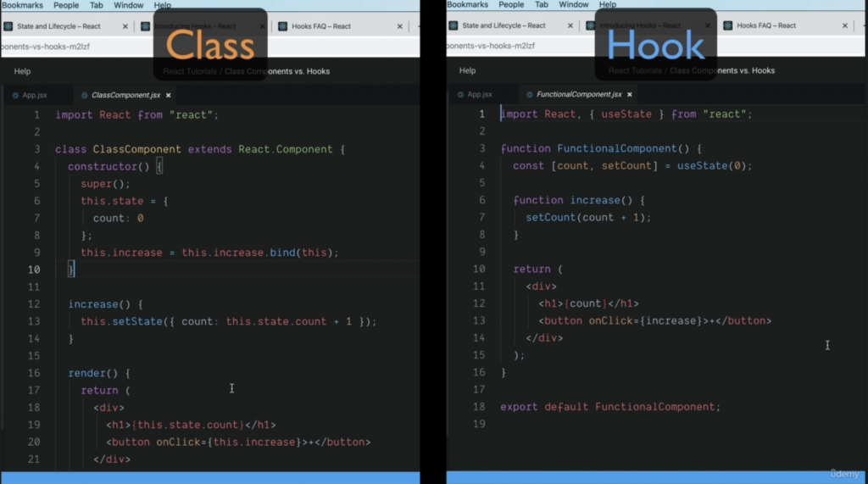
Task: Select ClassComponent.jsx editor tab
Action: [125, 95]
